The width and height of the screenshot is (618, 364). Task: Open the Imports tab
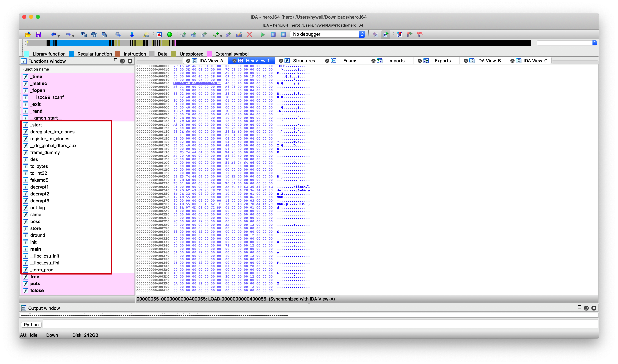pyautogui.click(x=396, y=61)
